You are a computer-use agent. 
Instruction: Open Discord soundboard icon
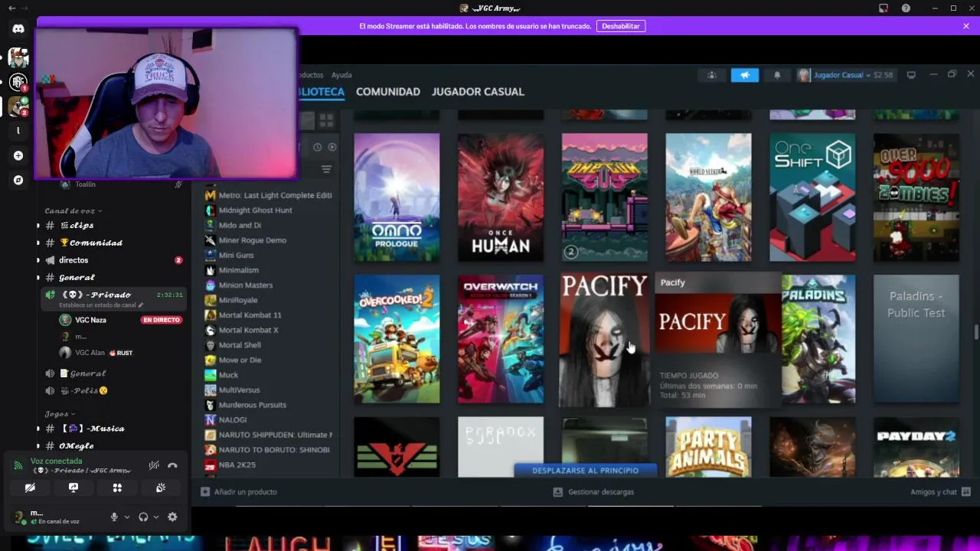[161, 487]
